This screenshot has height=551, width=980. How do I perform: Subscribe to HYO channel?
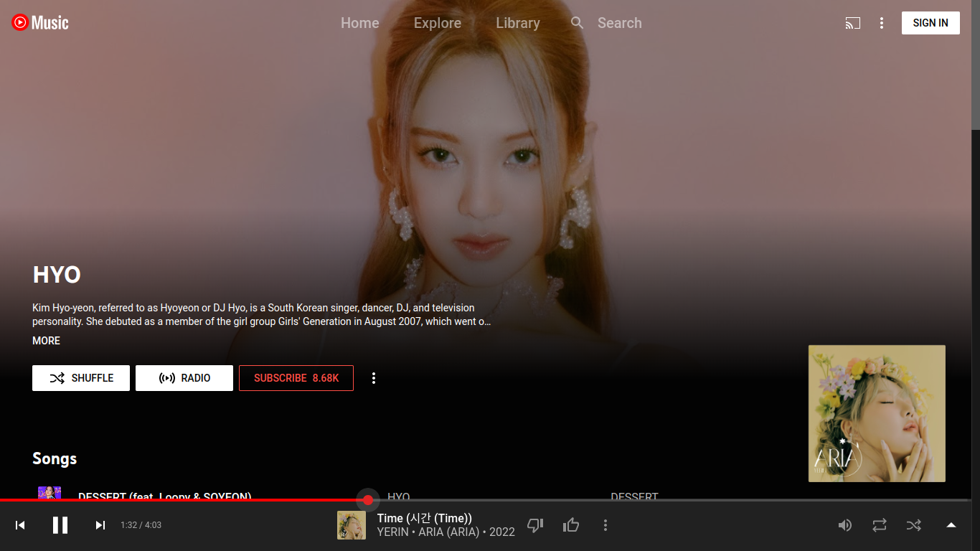pos(296,378)
